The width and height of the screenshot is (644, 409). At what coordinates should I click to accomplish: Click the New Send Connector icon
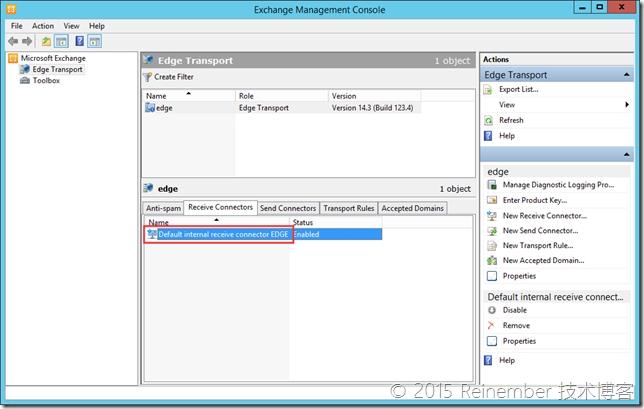(x=492, y=230)
